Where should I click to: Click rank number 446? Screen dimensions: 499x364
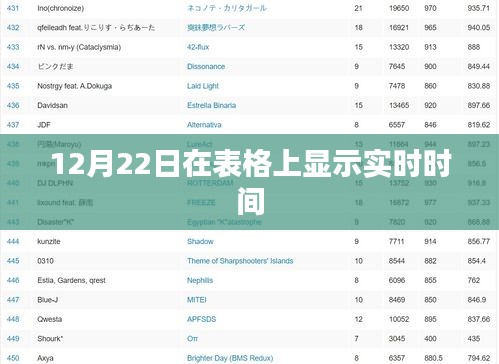pyautogui.click(x=13, y=280)
